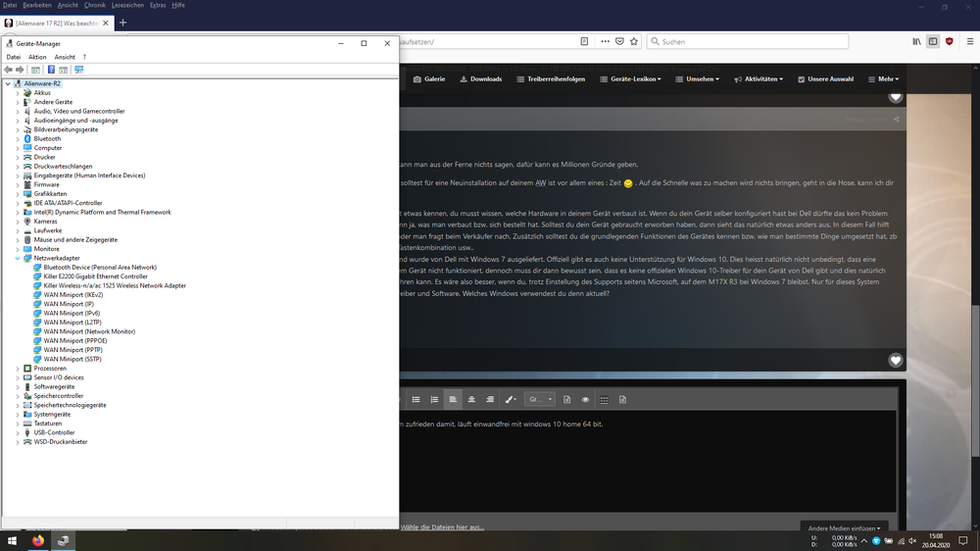The width and height of the screenshot is (980, 551).
Task: Toggle the eye preview icon in editor toolbar
Action: 585,399
